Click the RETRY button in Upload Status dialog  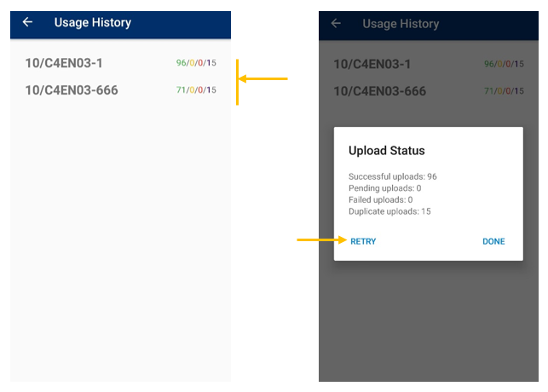click(x=363, y=241)
